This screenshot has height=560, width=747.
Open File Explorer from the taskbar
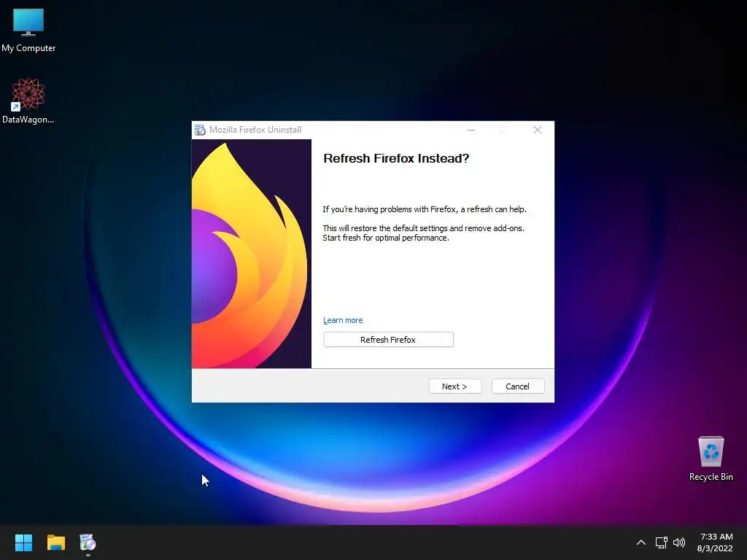click(55, 542)
